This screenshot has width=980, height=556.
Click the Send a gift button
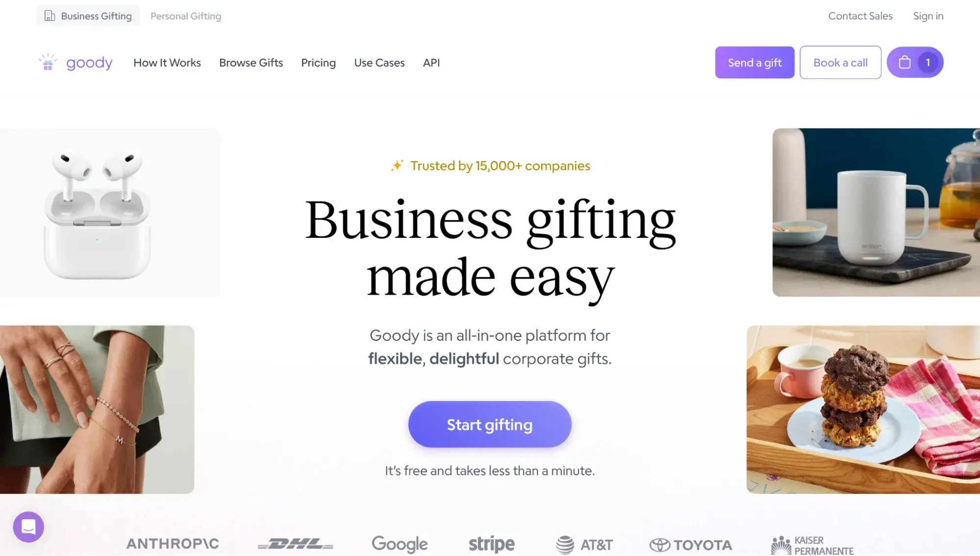(754, 62)
